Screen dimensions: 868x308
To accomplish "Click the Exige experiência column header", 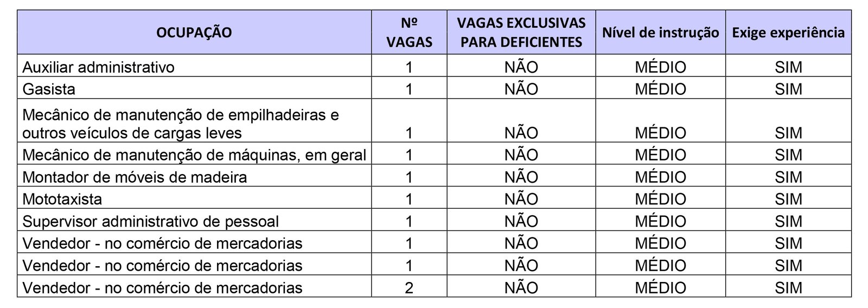I will coord(788,33).
